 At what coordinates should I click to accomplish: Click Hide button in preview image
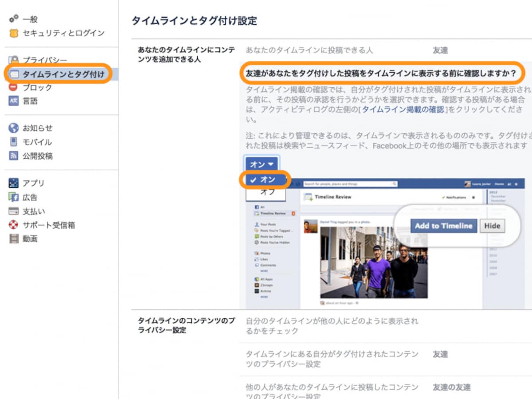[492, 226]
